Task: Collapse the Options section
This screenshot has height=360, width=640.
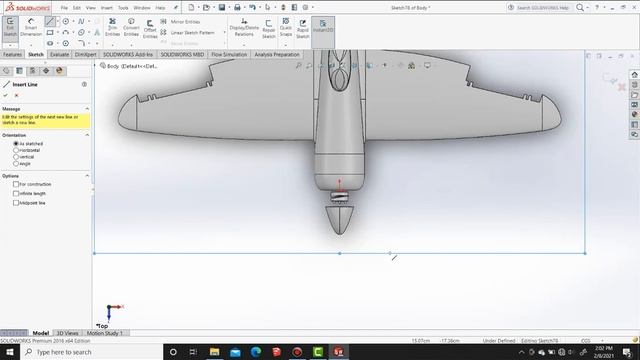Action: tap(87, 176)
